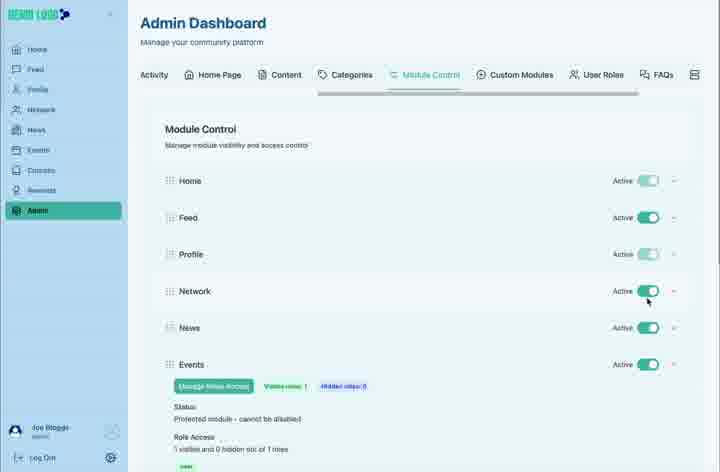The image size is (720, 472).
Task: Open the last icon-only tab after FAQs
Action: tap(694, 75)
